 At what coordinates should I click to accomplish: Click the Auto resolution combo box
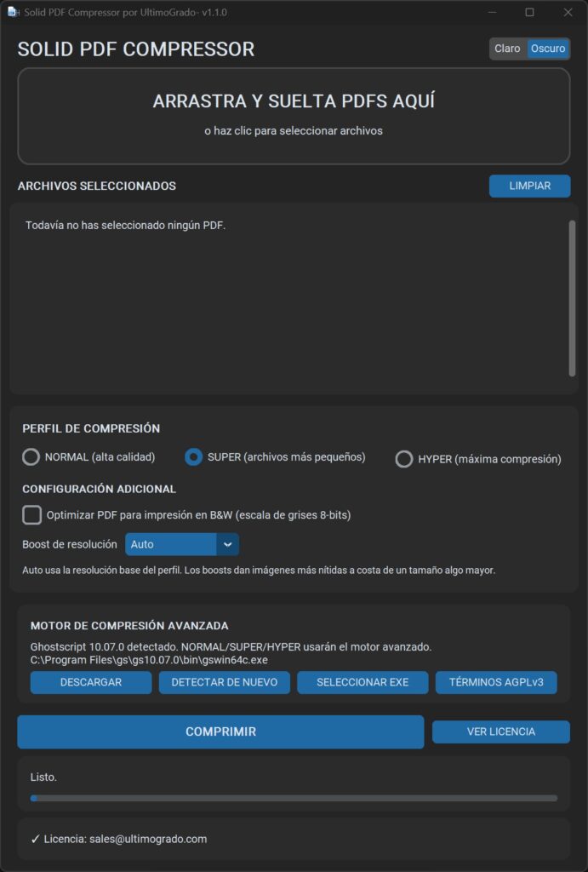[x=182, y=544]
